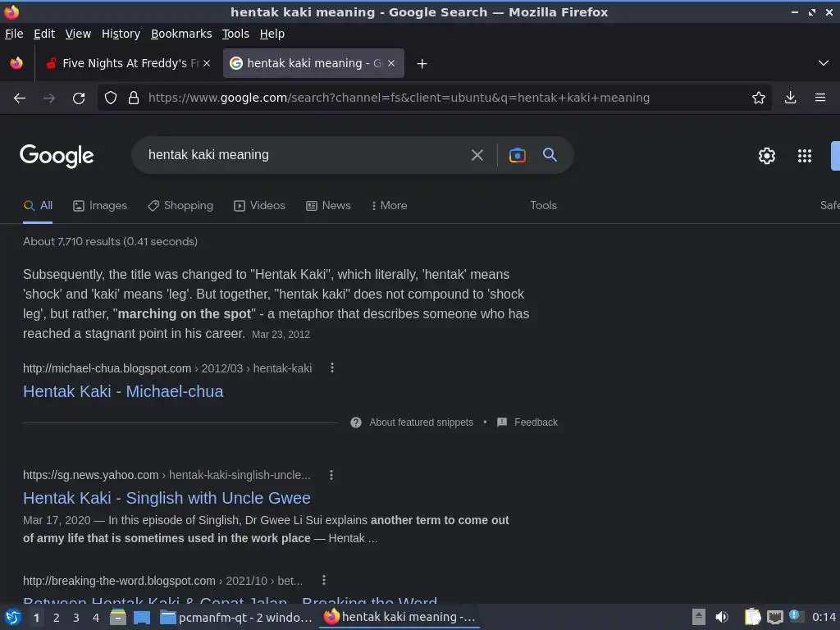Bookmark this page with the star
The image size is (840, 630).
coord(758,98)
